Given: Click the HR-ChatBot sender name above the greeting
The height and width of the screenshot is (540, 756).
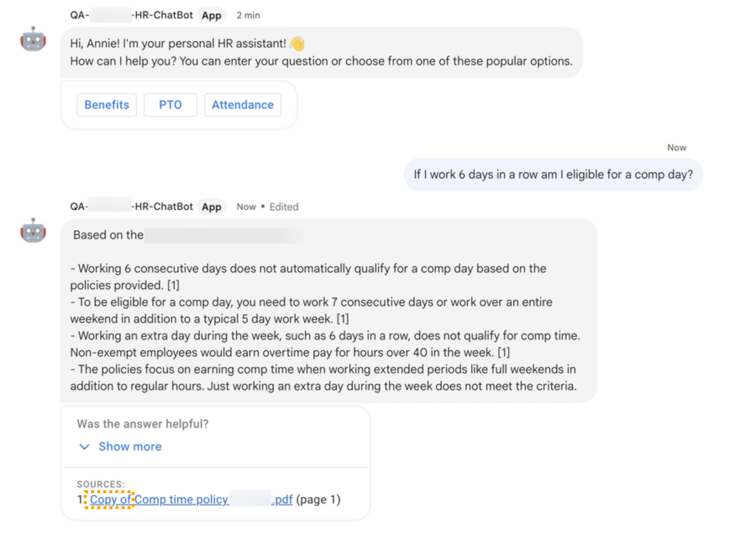Looking at the screenshot, I should [163, 16].
